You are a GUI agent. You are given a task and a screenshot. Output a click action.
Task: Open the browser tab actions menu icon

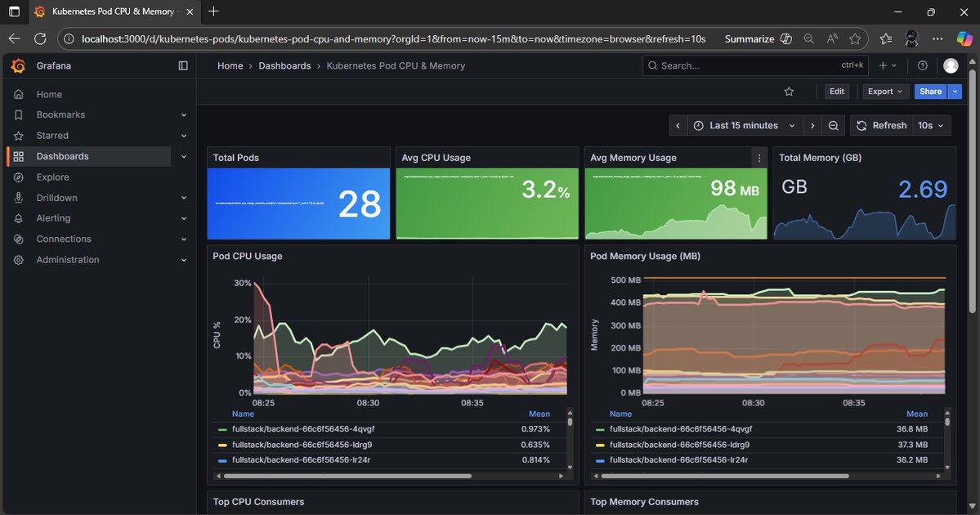14,11
